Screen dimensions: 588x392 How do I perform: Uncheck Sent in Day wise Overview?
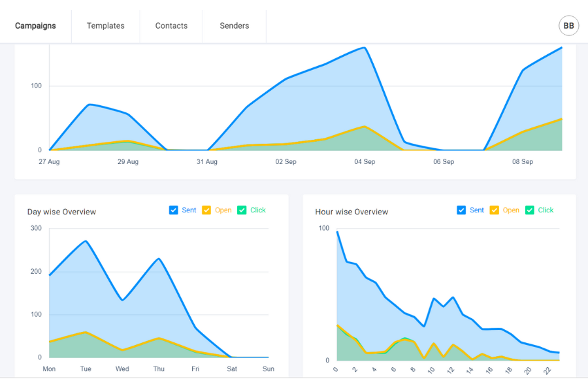coord(174,210)
